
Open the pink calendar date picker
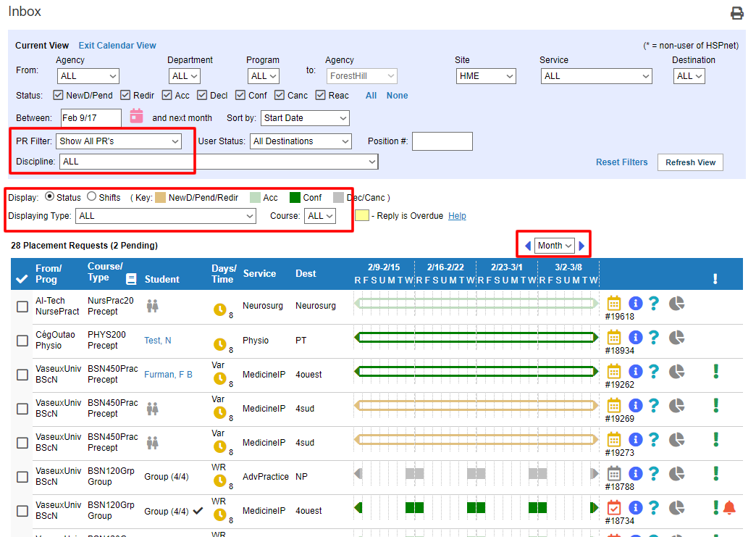pyautogui.click(x=136, y=116)
